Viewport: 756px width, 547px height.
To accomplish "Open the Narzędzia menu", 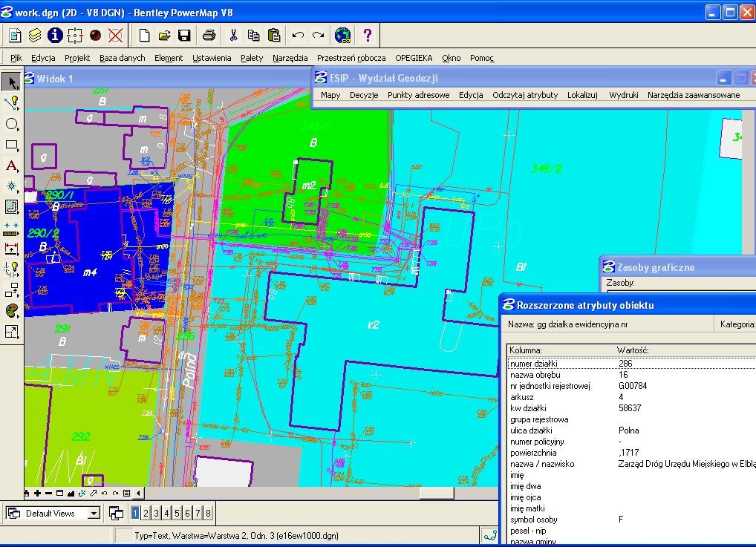I will tap(290, 58).
